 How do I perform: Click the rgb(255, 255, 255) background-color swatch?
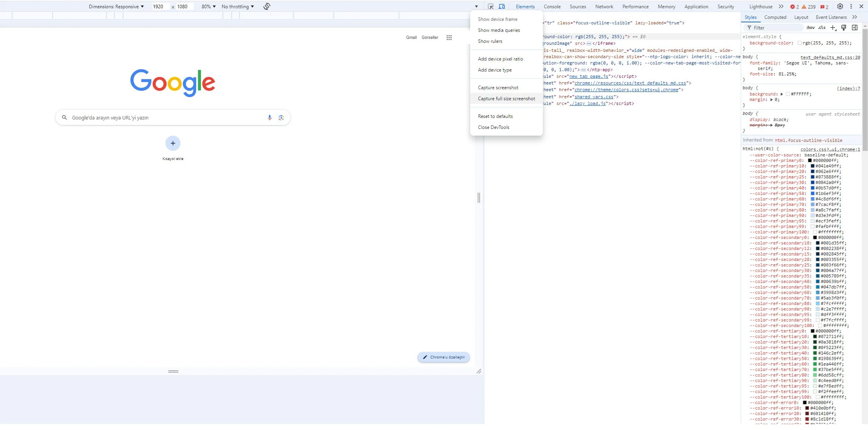[x=800, y=43]
